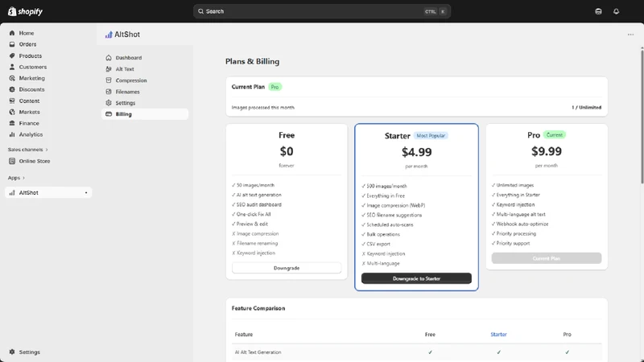The width and height of the screenshot is (644, 362).
Task: Click the Finance bank icon
Action: (x=12, y=123)
